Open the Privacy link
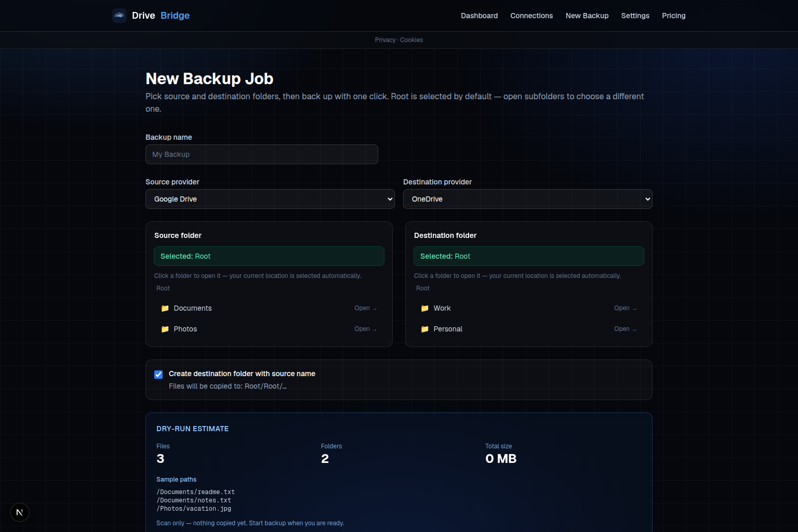The height and width of the screenshot is (532, 798). (x=385, y=40)
